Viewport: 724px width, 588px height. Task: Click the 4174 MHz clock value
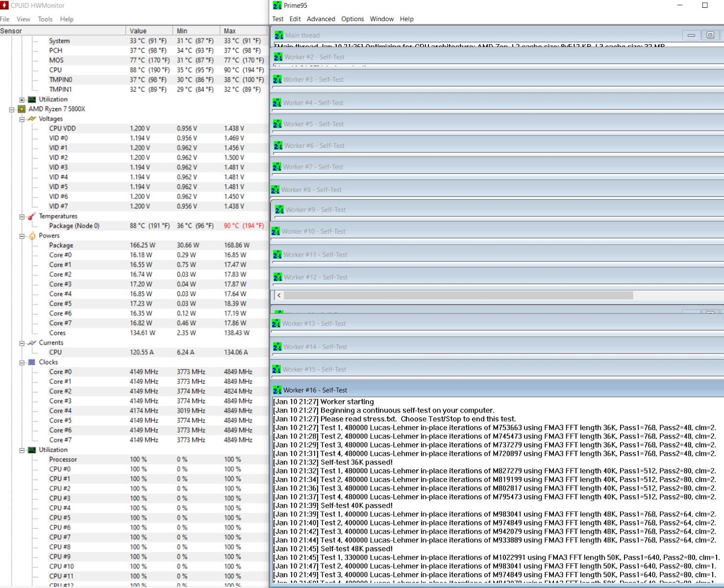(x=144, y=411)
